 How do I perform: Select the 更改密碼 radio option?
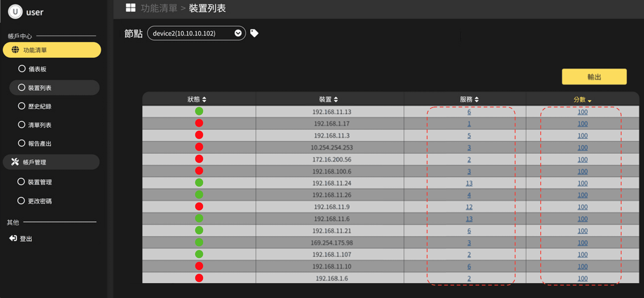pyautogui.click(x=21, y=200)
